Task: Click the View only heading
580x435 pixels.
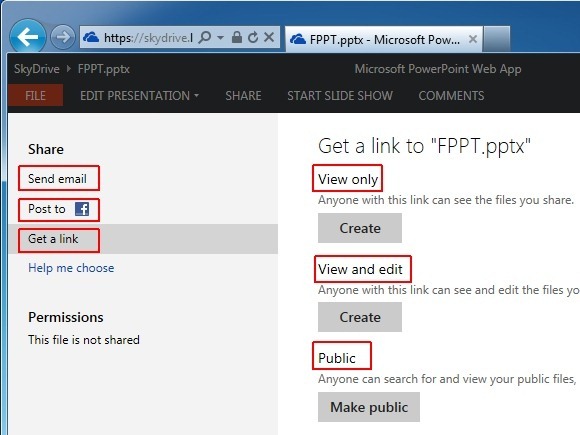Action: point(348,179)
